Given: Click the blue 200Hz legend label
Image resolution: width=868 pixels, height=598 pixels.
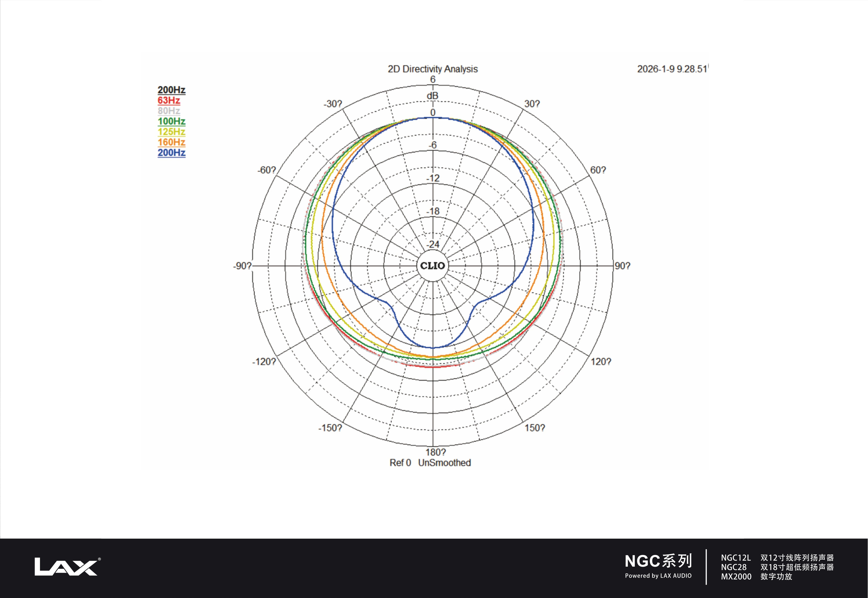Looking at the screenshot, I should (171, 153).
